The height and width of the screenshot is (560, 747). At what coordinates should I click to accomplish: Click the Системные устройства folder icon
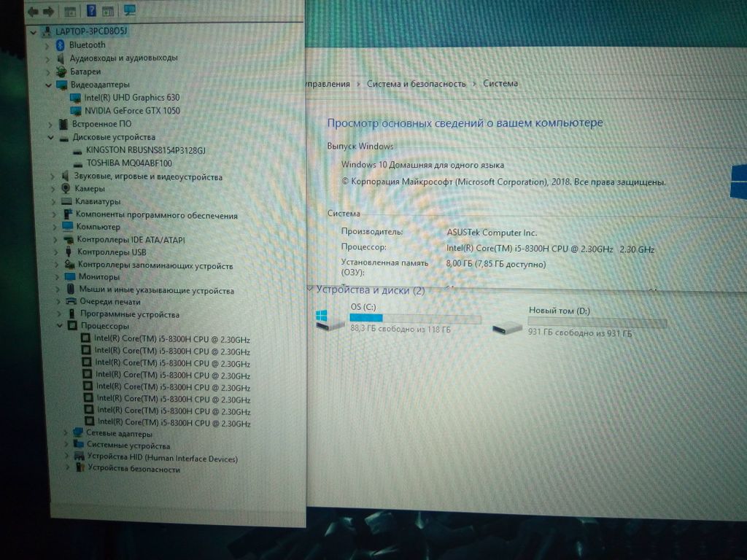pyautogui.click(x=79, y=446)
